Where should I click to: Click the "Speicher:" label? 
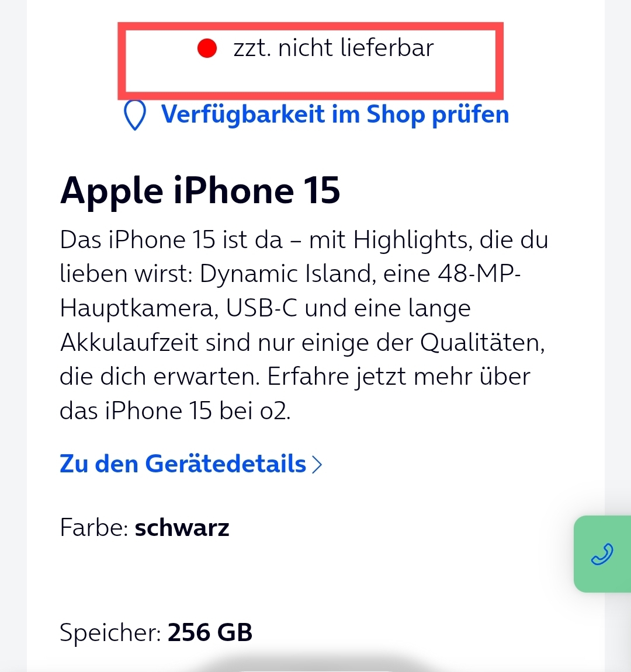click(110, 632)
